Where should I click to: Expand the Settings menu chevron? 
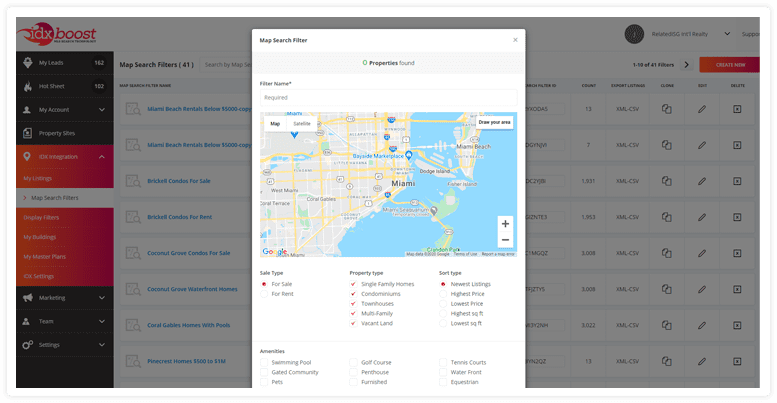102,345
